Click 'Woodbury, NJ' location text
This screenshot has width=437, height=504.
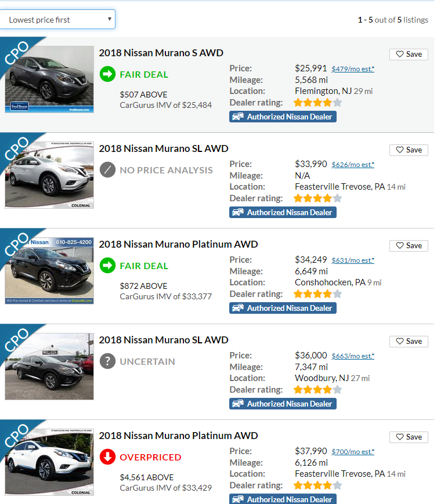coord(322,378)
